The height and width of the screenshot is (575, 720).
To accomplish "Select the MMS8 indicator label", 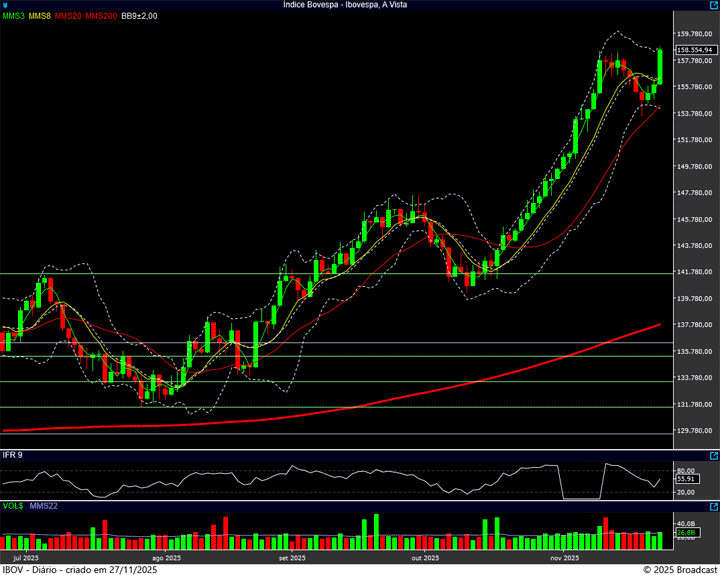I will (x=40, y=16).
